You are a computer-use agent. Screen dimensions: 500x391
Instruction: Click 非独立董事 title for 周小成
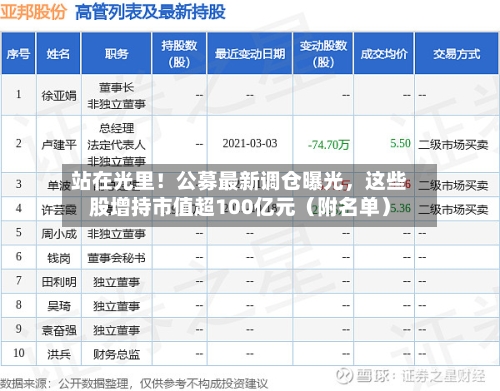[x=116, y=234]
